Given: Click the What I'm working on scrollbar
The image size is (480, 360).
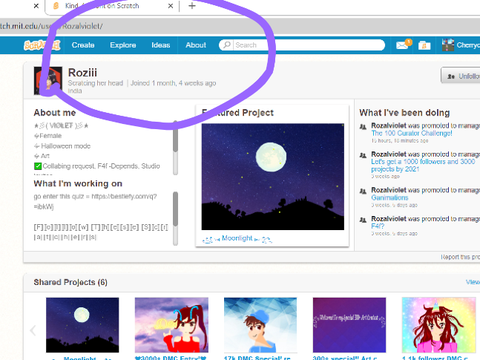Looking at the screenshot, I should [175, 218].
